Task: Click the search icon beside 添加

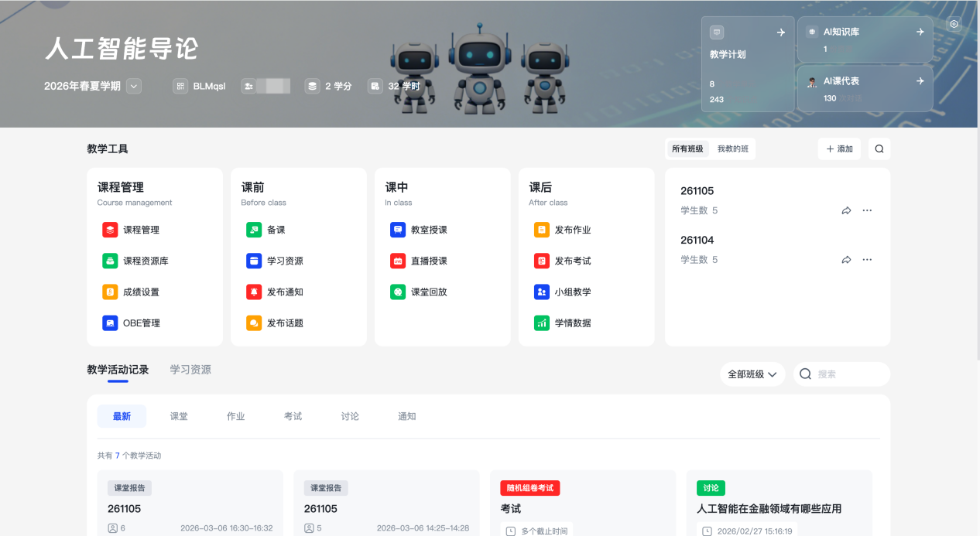Action: point(879,149)
